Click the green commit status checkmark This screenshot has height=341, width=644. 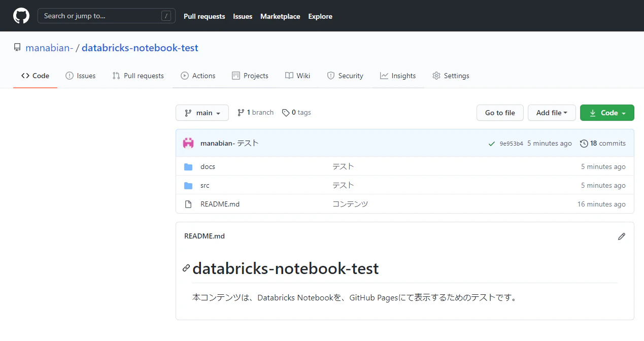[491, 144]
